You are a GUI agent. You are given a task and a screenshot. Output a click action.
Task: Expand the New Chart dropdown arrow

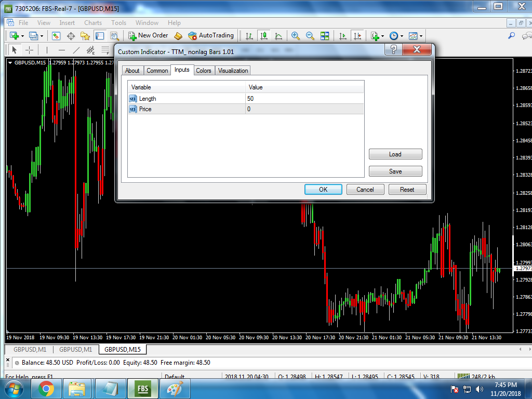23,36
